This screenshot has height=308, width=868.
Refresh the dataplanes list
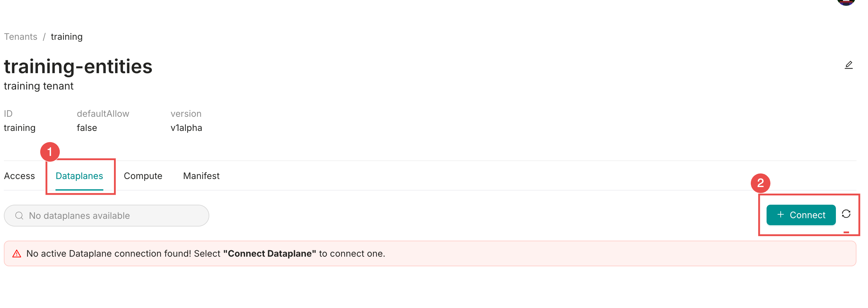click(846, 214)
